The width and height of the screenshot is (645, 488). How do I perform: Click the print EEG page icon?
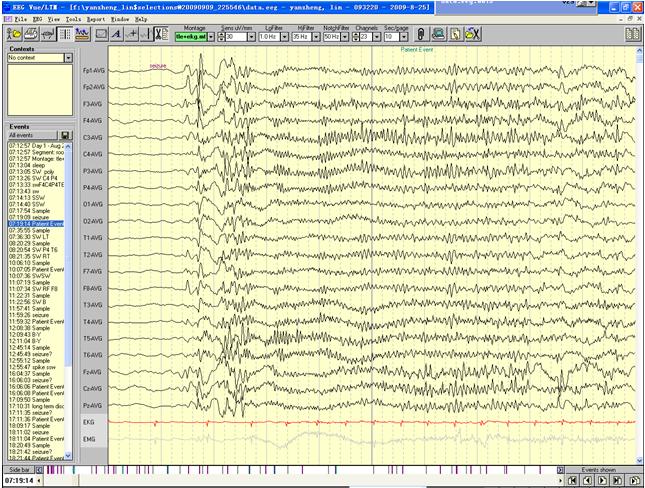click(x=31, y=34)
